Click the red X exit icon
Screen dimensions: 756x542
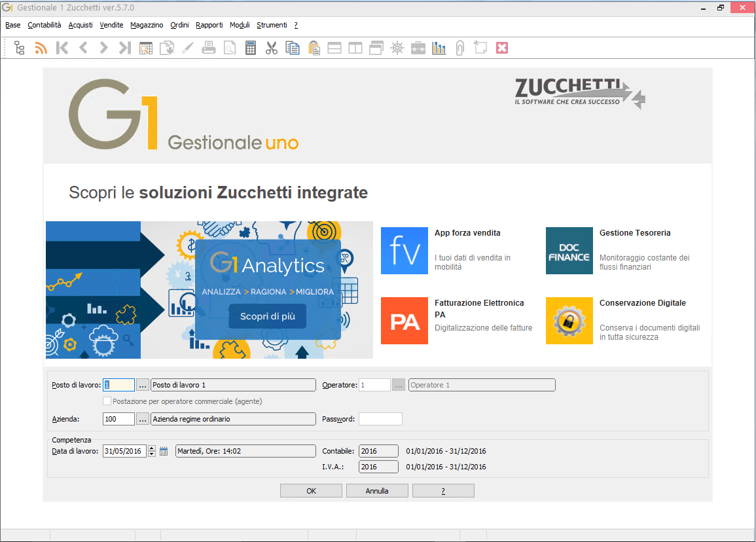(502, 47)
